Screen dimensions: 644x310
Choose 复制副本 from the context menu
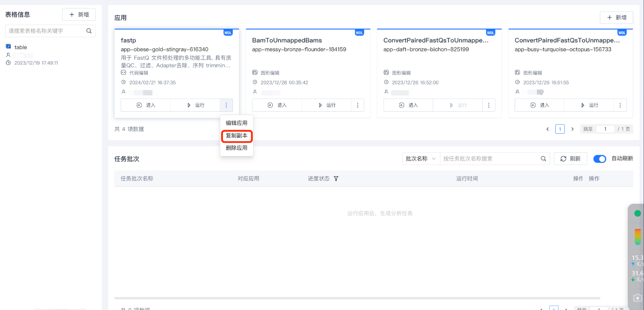pos(237,136)
